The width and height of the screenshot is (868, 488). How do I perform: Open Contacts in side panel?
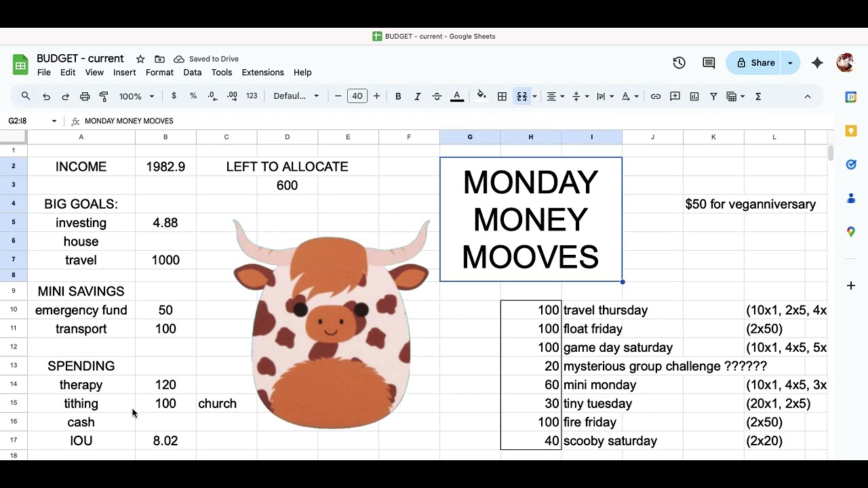pyautogui.click(x=851, y=199)
